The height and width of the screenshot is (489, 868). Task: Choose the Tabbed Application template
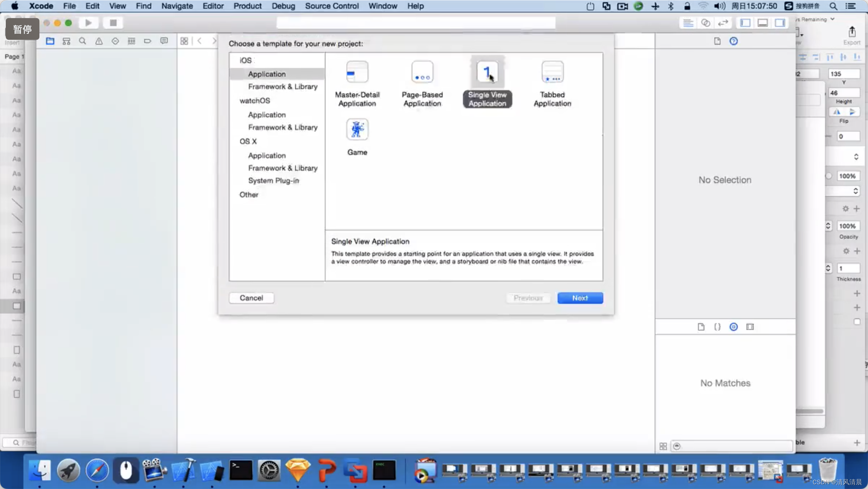click(552, 84)
